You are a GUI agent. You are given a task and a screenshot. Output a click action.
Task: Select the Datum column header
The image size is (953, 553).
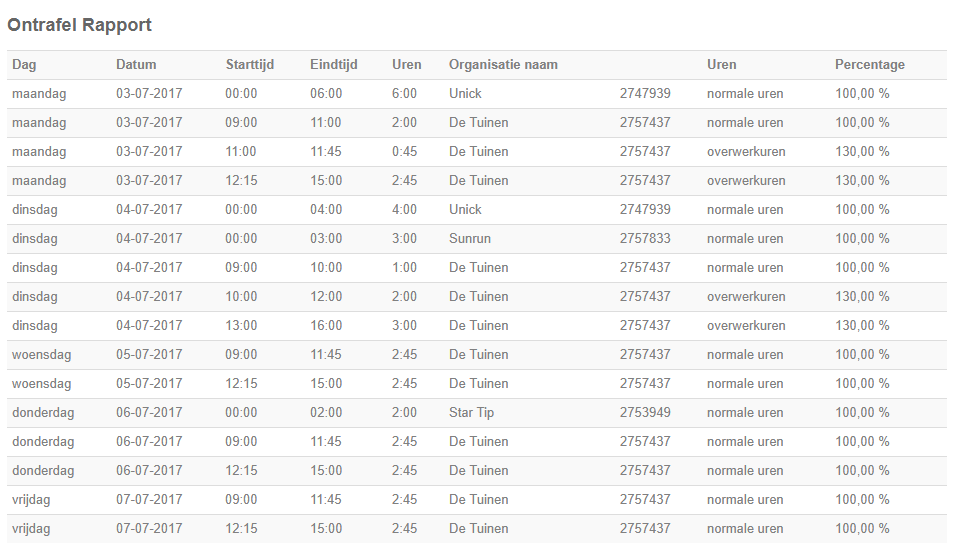136,64
